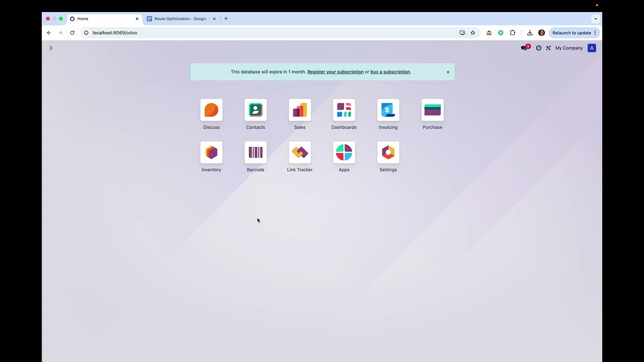Go back using browser back arrow
Image resolution: width=644 pixels, height=362 pixels.
tap(49, 33)
